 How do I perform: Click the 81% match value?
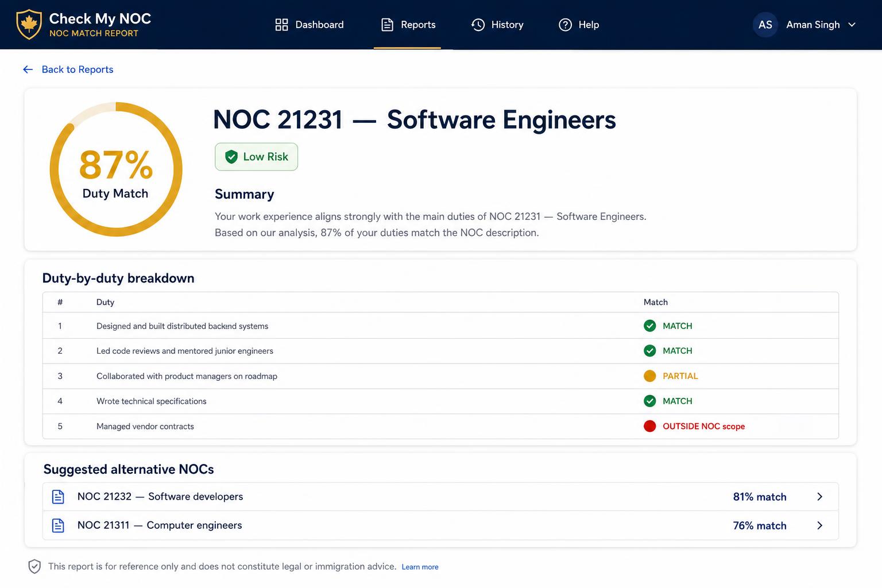pos(760,497)
